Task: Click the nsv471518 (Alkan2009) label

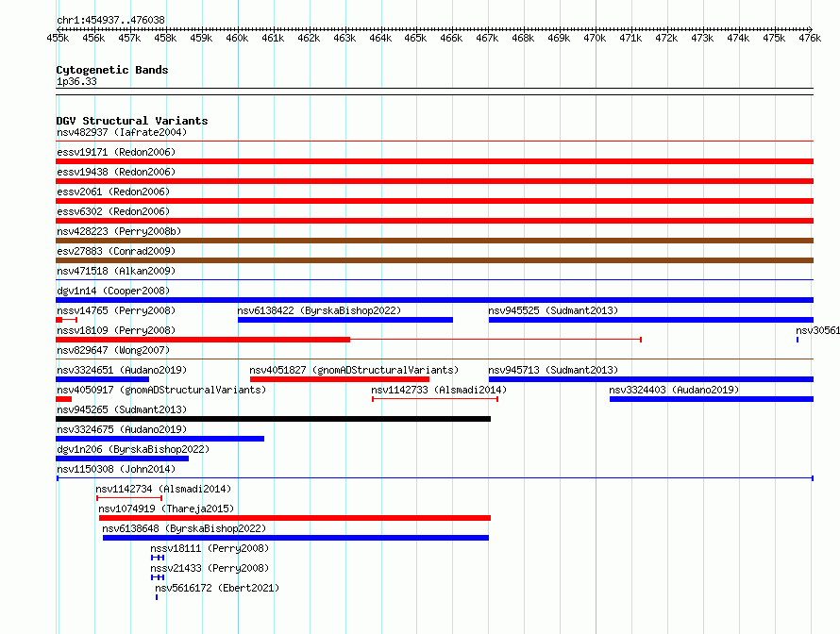Action: 116,271
